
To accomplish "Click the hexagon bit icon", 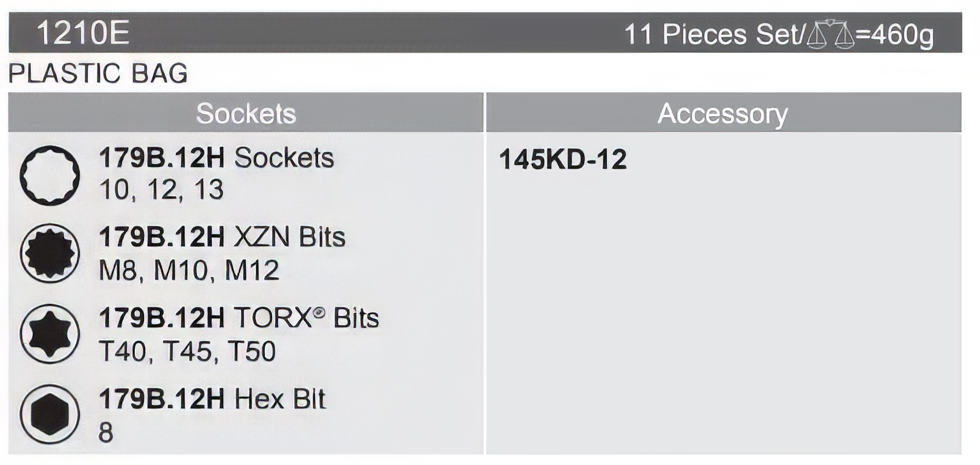I will [50, 414].
